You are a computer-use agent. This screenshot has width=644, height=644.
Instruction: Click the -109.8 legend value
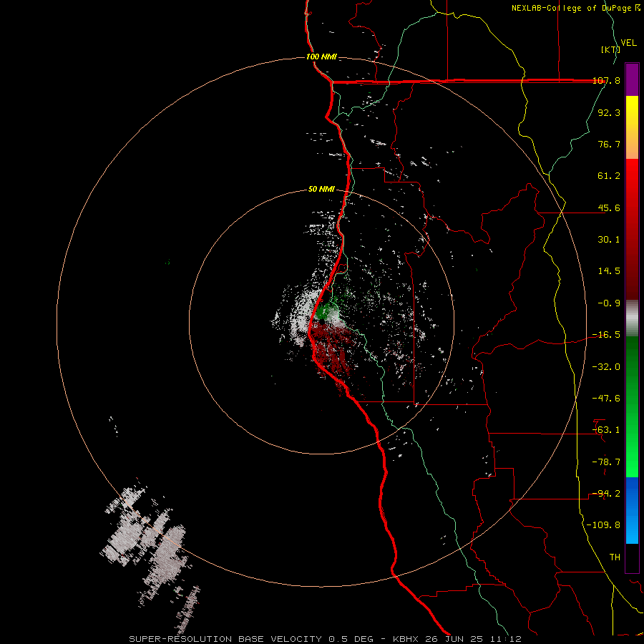[x=604, y=525]
